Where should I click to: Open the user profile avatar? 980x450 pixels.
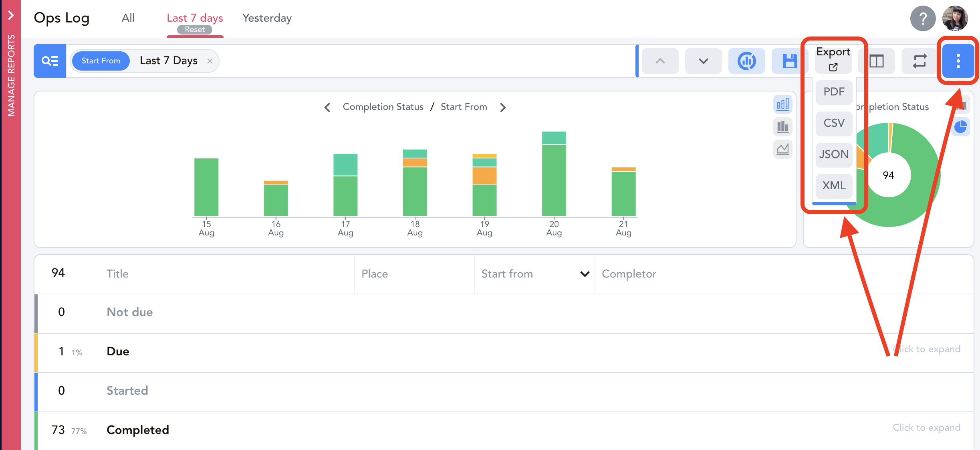tap(955, 18)
